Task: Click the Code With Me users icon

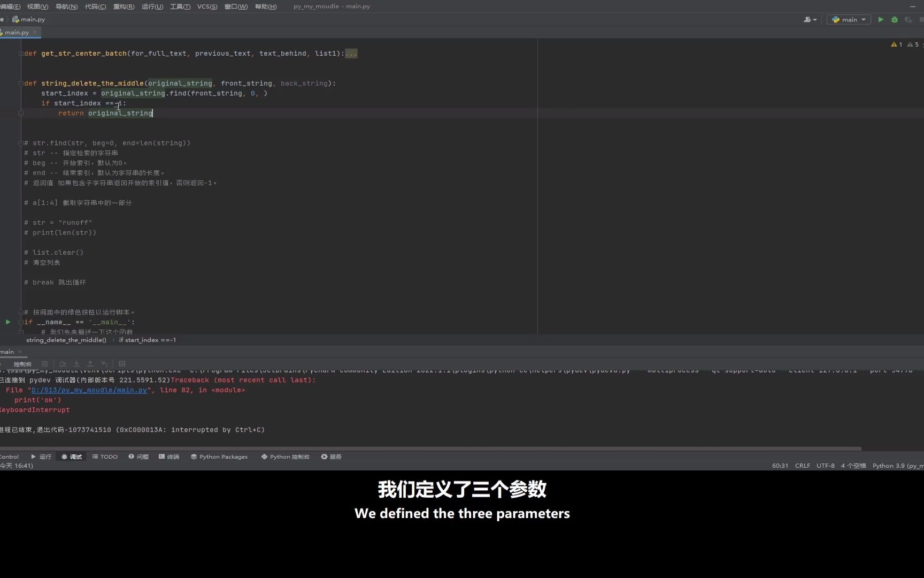Action: [x=809, y=19]
